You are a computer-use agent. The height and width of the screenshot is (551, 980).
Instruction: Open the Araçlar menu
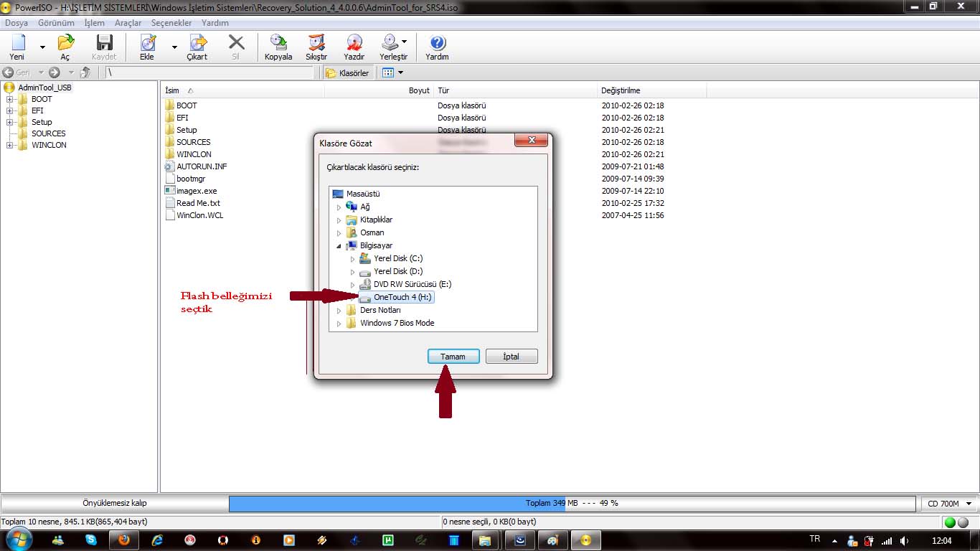(x=128, y=23)
